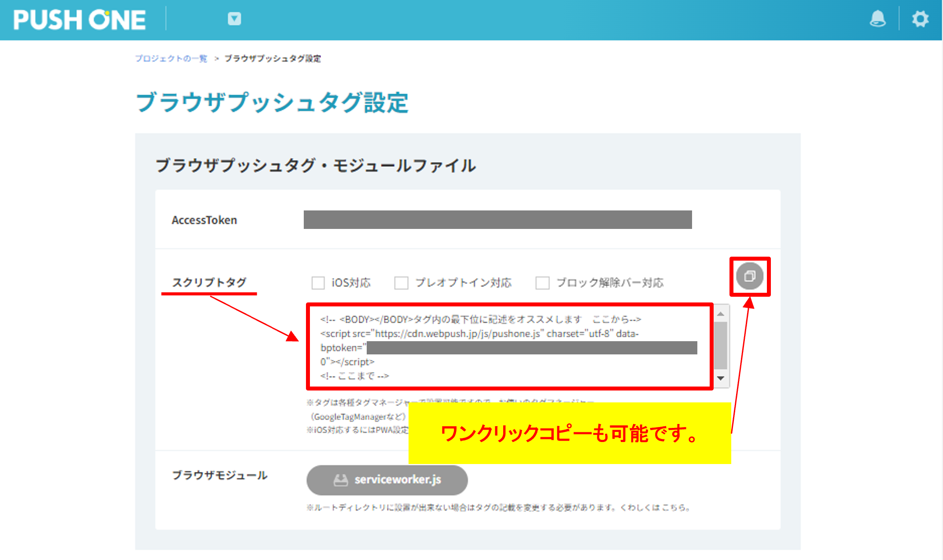
Task: Toggle the ブロック解除バー対応 checkbox
Action: (542, 283)
